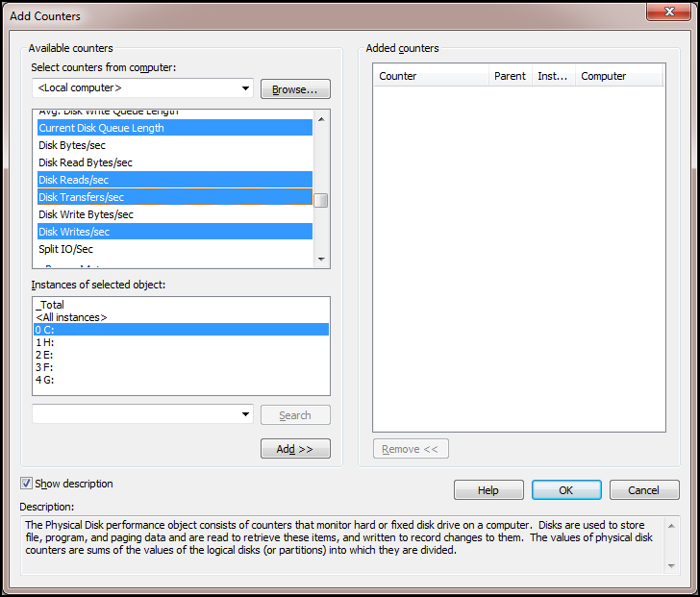This screenshot has width=700, height=597.
Task: Click the Browse button
Action: 295,89
